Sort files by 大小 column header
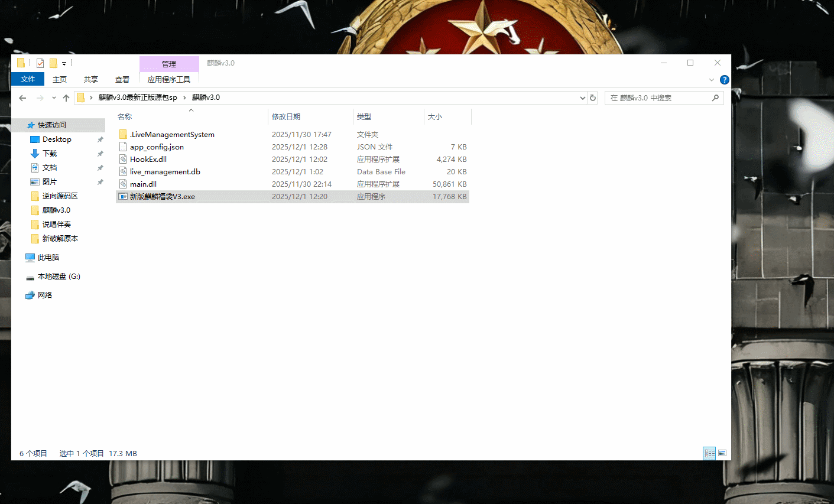This screenshot has height=504, width=834. click(435, 117)
